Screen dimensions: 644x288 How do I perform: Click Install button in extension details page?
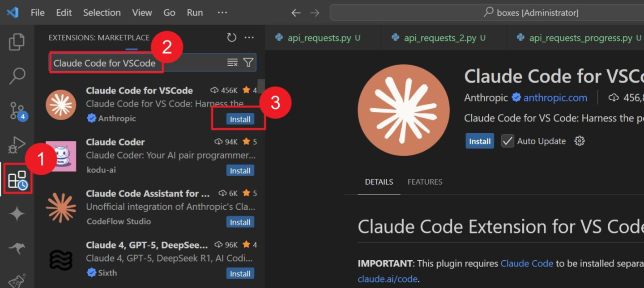480,141
